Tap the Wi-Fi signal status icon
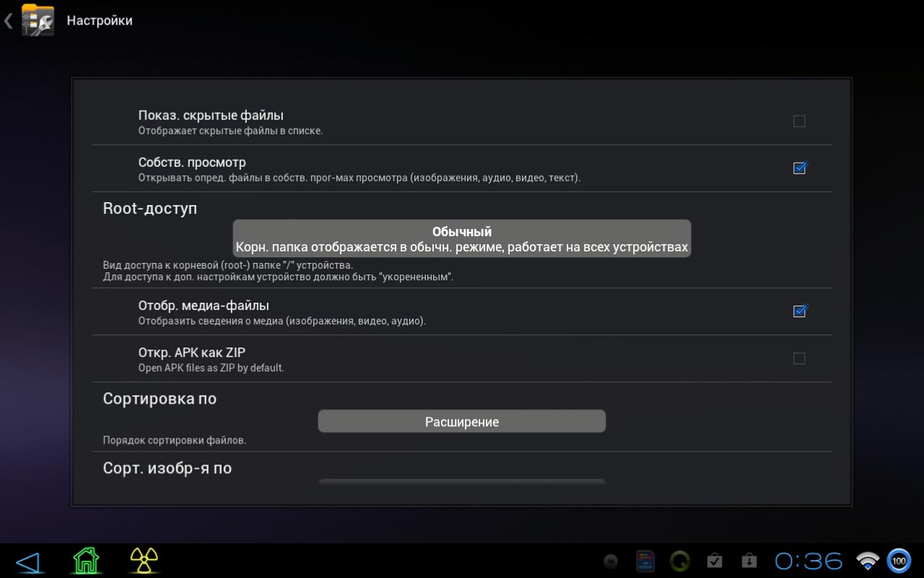 (x=867, y=561)
